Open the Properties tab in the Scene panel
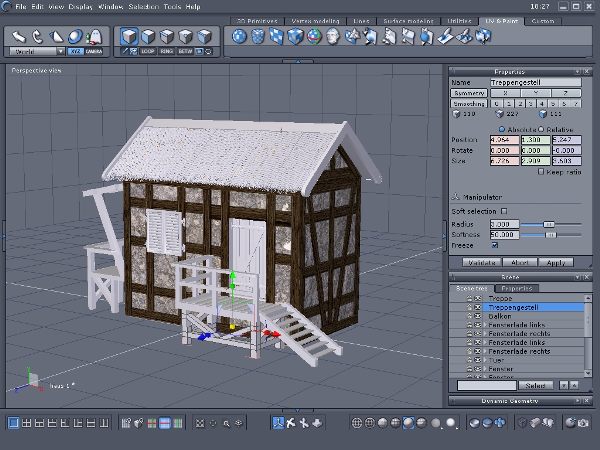Image resolution: width=600 pixels, height=450 pixels. (517, 288)
